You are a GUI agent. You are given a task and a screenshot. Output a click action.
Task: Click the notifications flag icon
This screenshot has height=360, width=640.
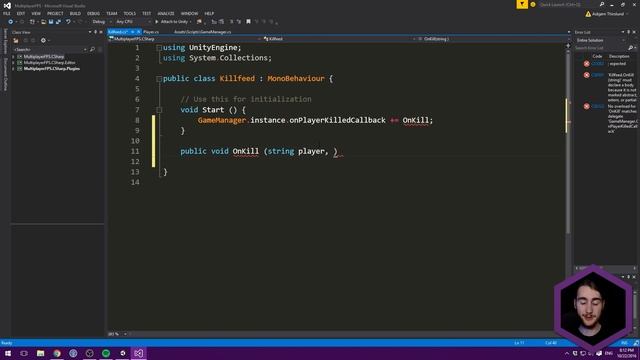click(522, 4)
